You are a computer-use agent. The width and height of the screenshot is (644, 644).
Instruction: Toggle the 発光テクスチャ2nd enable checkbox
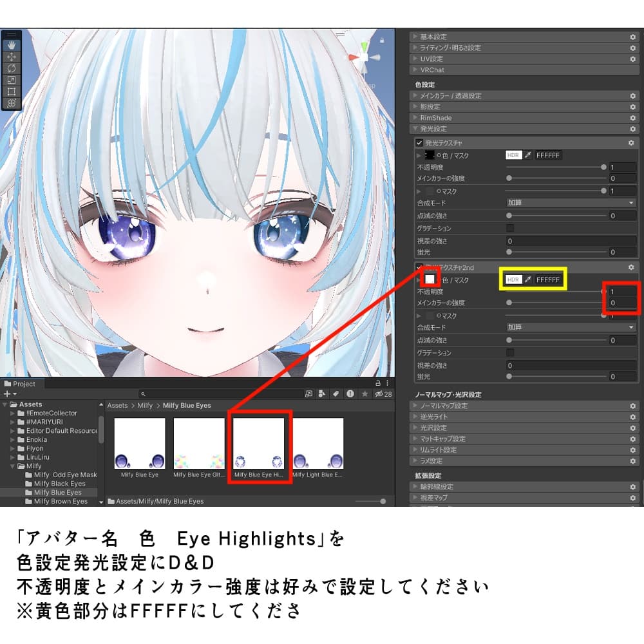click(x=419, y=267)
